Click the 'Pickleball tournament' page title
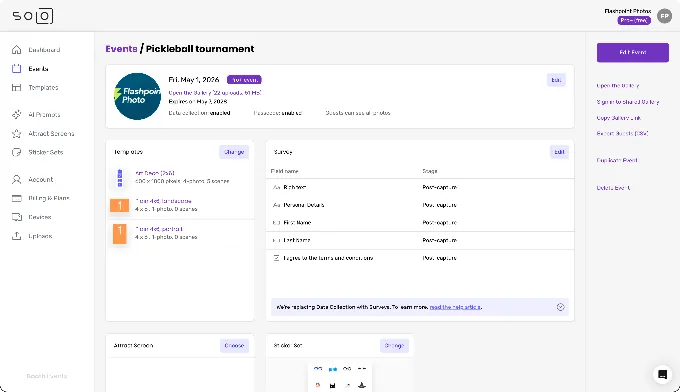Screen dimensions: 680x392 tap(200, 49)
